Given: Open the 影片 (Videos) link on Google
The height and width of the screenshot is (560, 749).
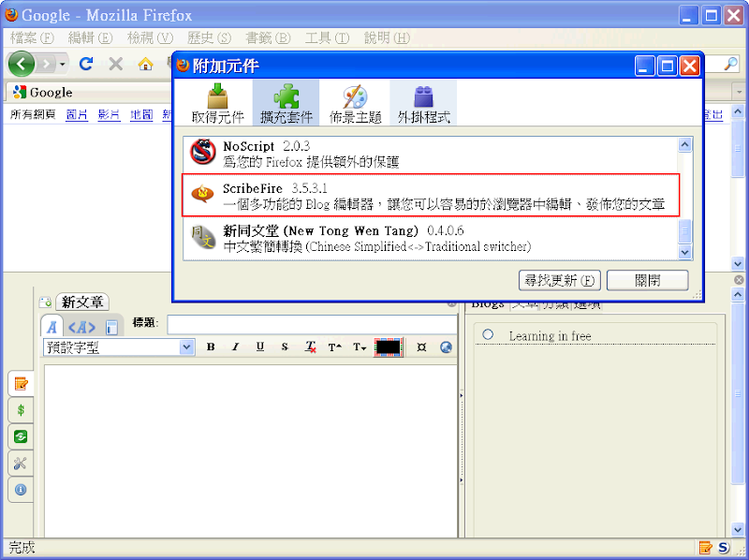Looking at the screenshot, I should click(x=109, y=114).
